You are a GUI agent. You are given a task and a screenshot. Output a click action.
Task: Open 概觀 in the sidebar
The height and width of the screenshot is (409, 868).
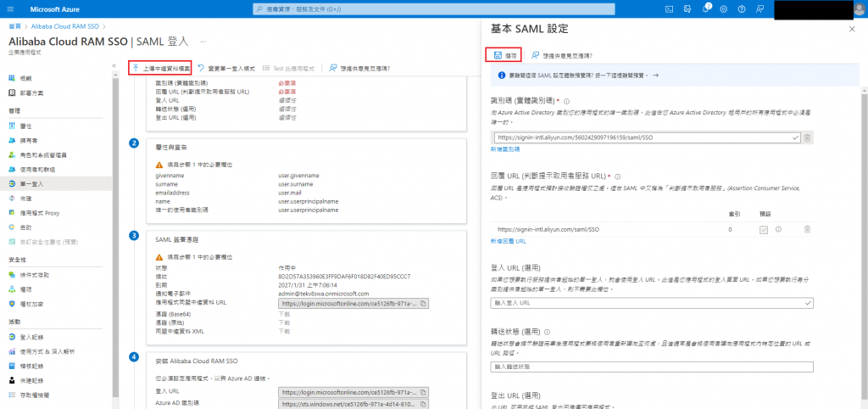tap(26, 78)
